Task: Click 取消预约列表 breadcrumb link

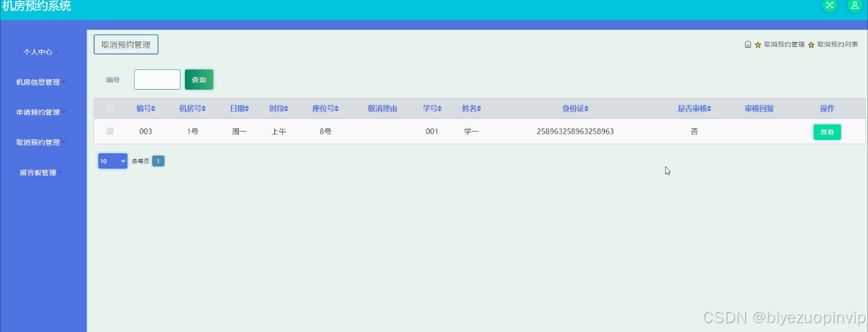Action: point(837,45)
